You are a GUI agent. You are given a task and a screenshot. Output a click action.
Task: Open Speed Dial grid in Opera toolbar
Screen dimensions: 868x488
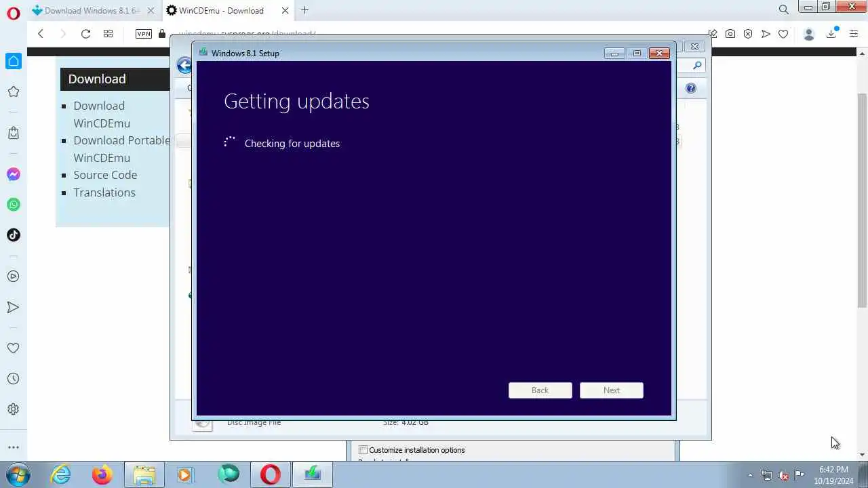(x=108, y=34)
